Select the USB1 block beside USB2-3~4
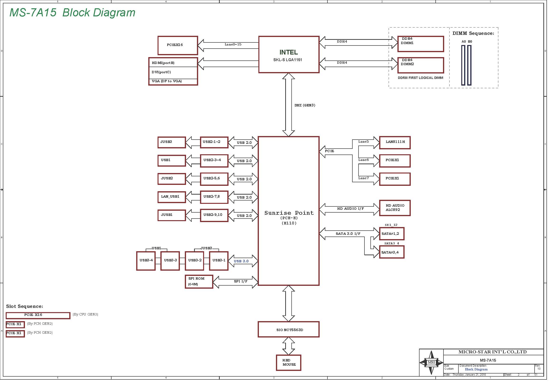555x392 pixels. pyautogui.click(x=172, y=160)
